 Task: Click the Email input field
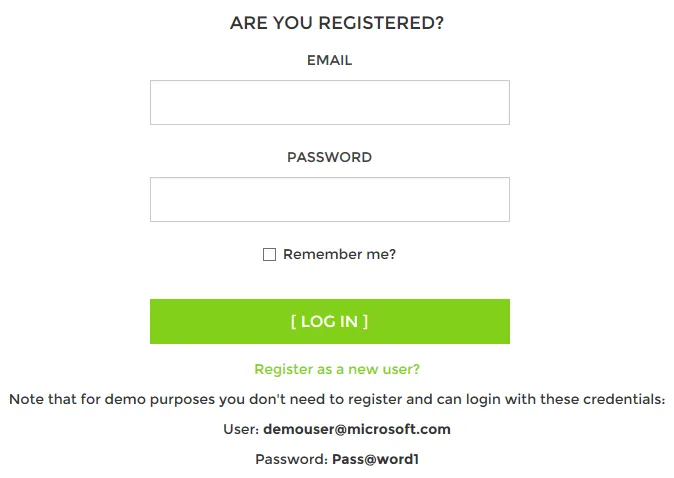tap(329, 103)
